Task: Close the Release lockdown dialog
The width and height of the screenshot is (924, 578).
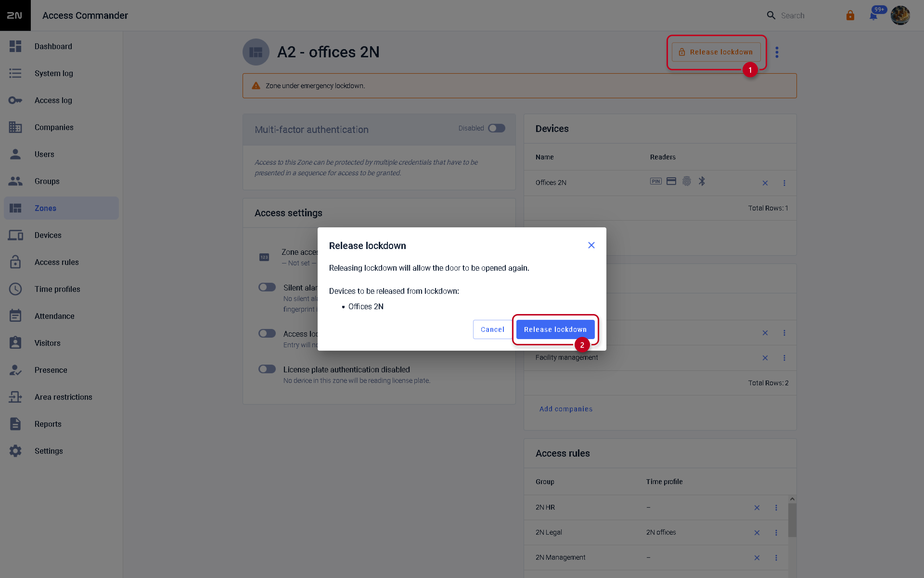Action: click(x=591, y=245)
